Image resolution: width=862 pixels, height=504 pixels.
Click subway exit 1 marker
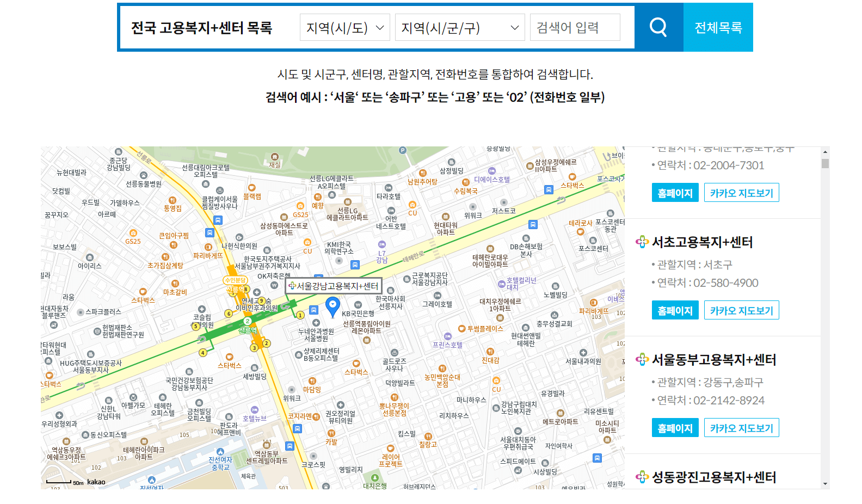point(300,315)
